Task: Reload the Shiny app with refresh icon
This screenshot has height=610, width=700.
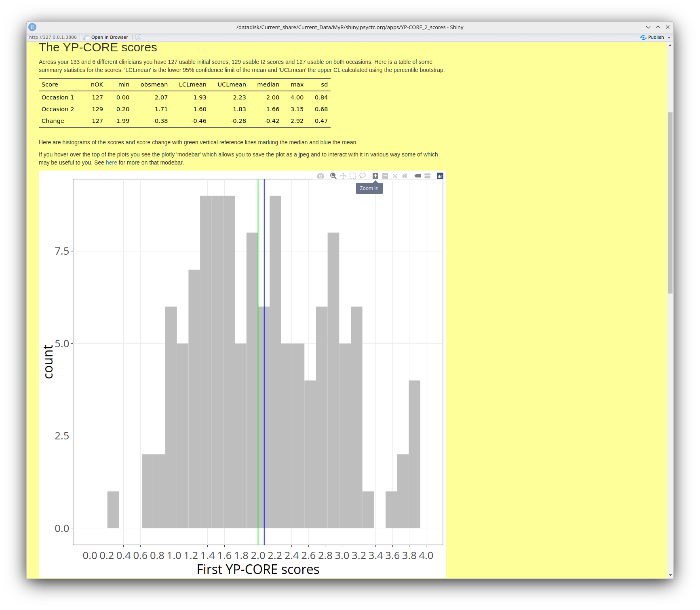Action: [138, 37]
